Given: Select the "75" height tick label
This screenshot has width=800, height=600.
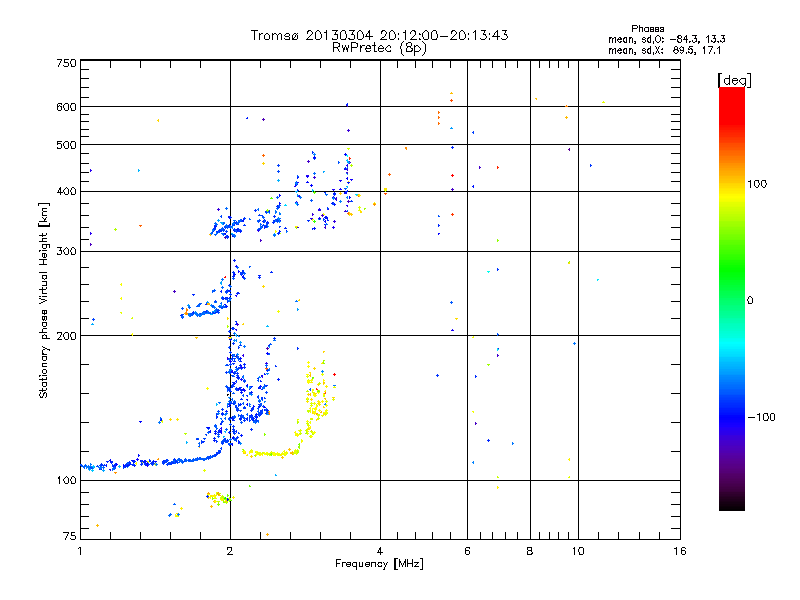Looking at the screenshot, I should tap(70, 536).
